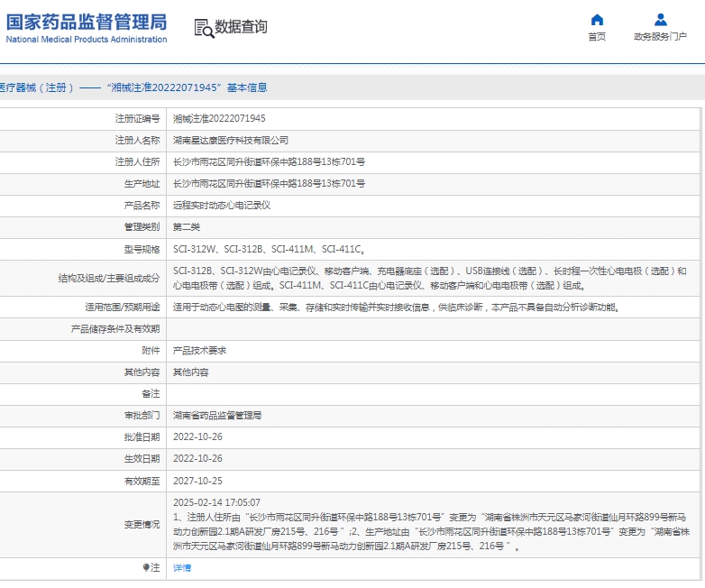Click the 适用范围/预期用途 label
Image resolution: width=705 pixels, height=588 pixels.
123,308
